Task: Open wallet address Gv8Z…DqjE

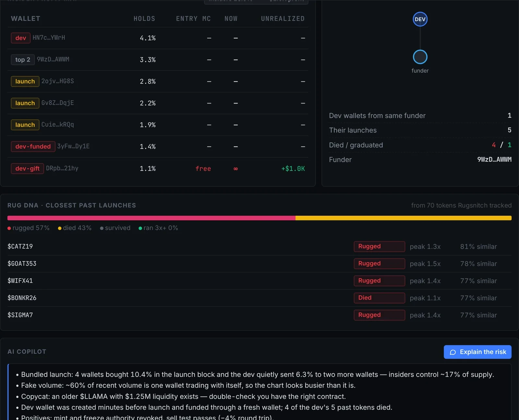Action: coord(57,103)
